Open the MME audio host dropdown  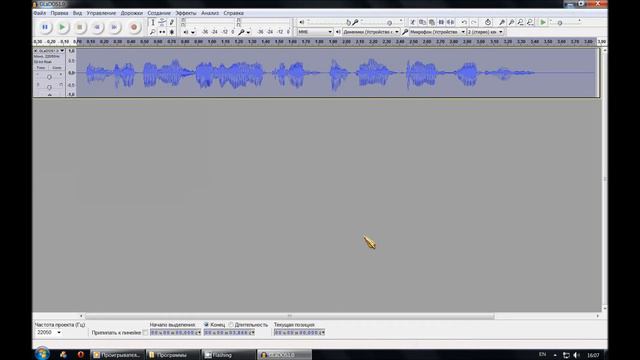(315, 32)
